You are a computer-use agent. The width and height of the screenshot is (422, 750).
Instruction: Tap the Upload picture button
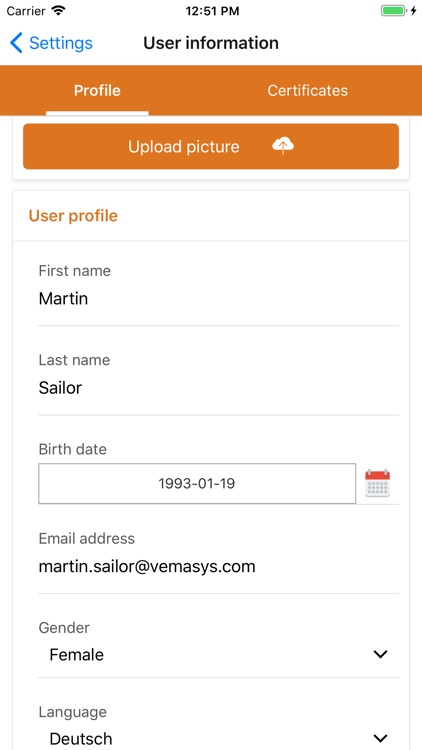211,146
